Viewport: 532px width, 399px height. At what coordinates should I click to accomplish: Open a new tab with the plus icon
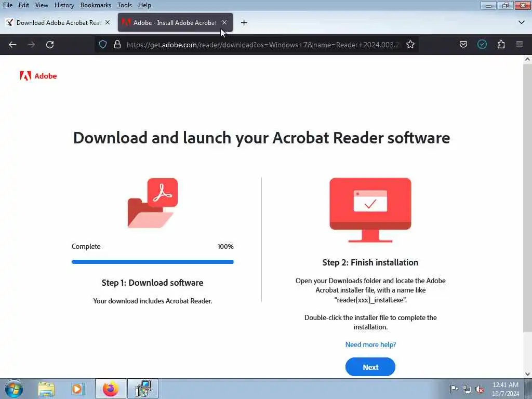244,23
